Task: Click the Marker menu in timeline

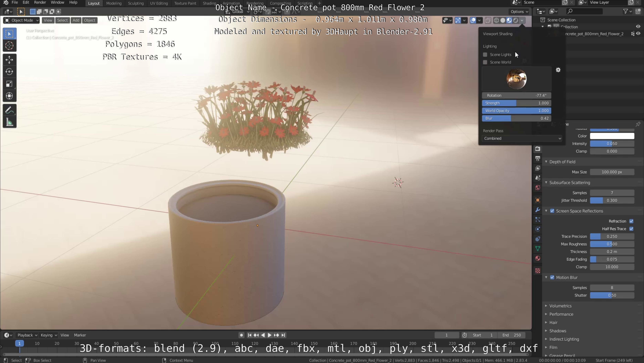Action: (x=80, y=335)
